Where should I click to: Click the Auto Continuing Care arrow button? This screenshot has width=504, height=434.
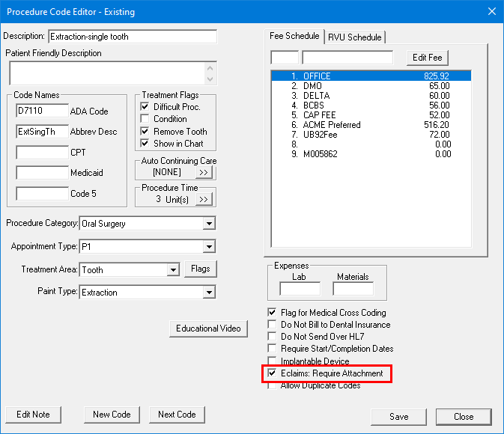204,173
